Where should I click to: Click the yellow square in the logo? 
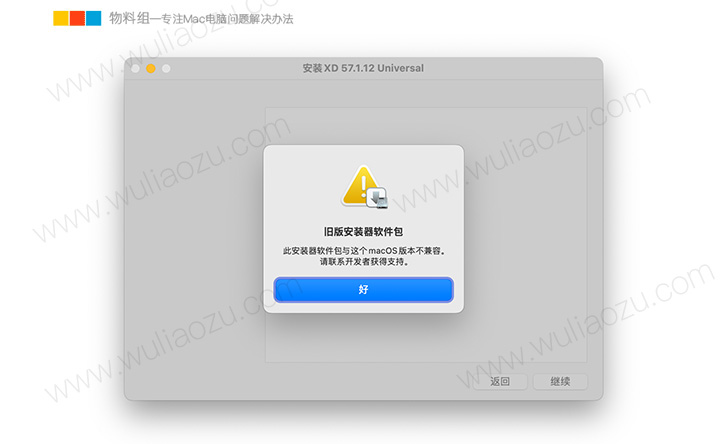[61, 18]
